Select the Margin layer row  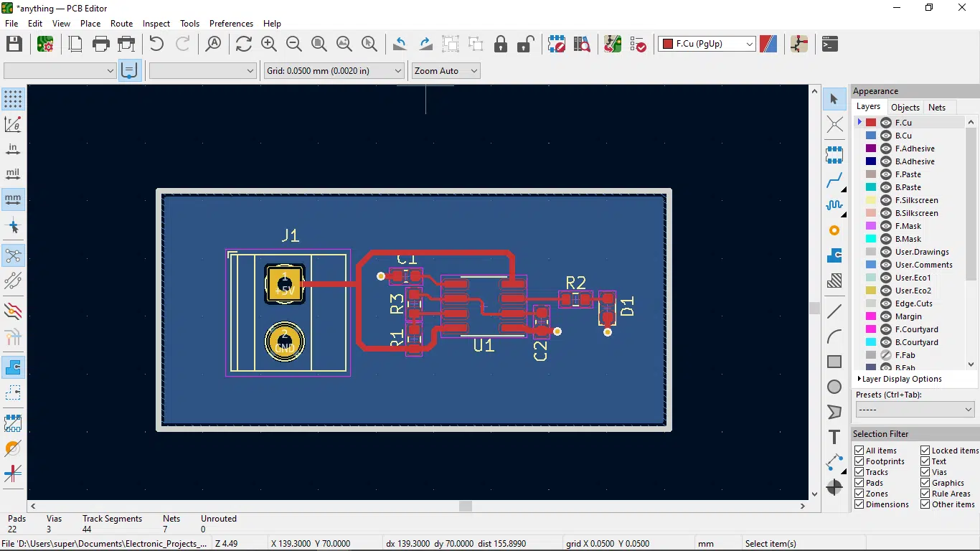tap(910, 316)
